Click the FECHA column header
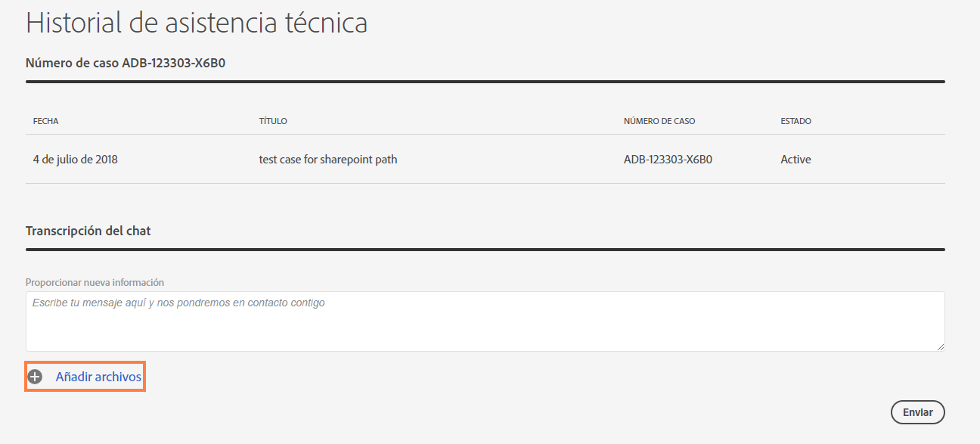The image size is (980, 444). coord(45,120)
